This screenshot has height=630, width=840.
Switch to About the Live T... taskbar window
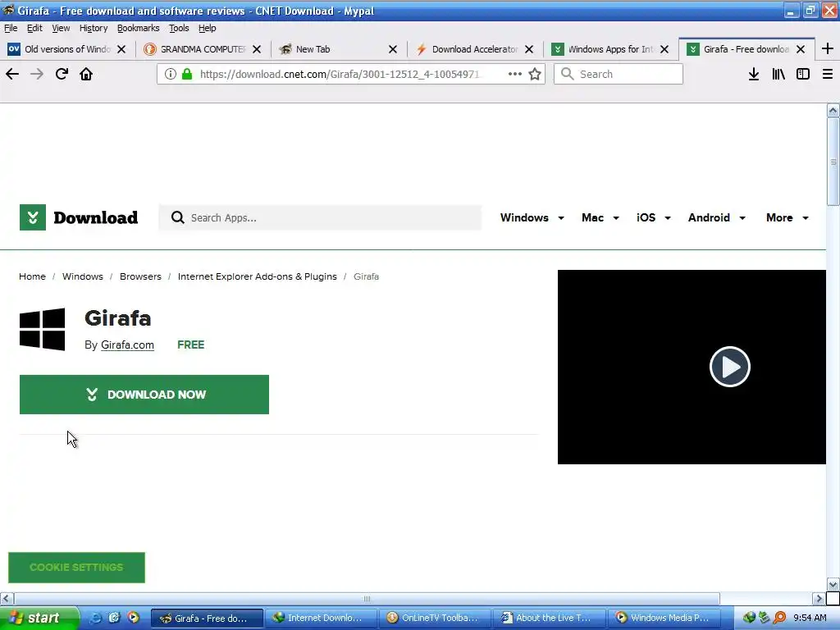(549, 618)
